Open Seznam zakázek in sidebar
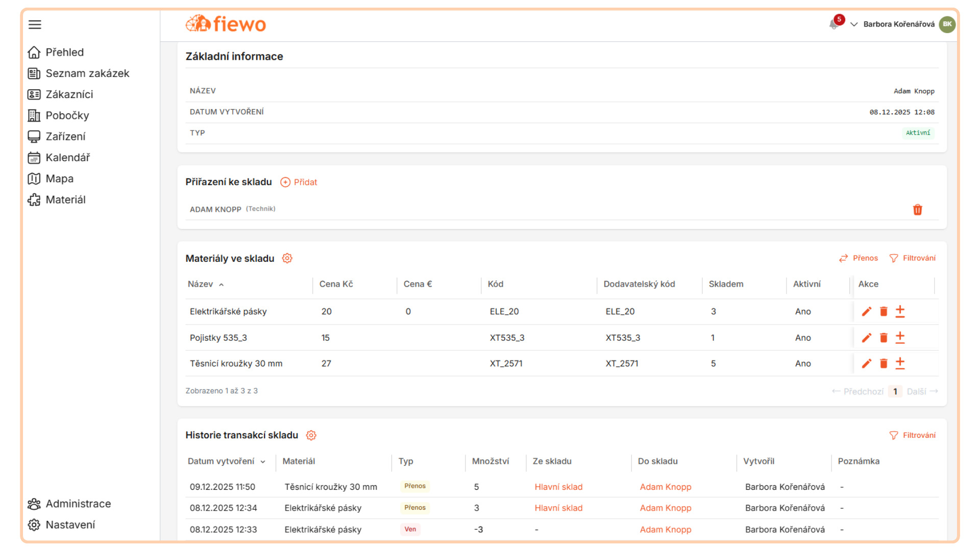The width and height of the screenshot is (980, 551). [87, 73]
